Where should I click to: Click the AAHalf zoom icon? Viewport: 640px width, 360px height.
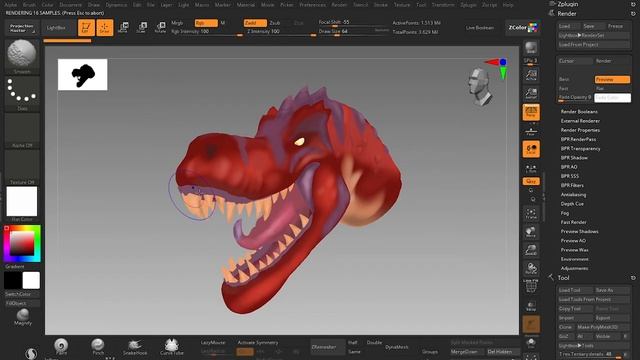pyautogui.click(x=531, y=93)
